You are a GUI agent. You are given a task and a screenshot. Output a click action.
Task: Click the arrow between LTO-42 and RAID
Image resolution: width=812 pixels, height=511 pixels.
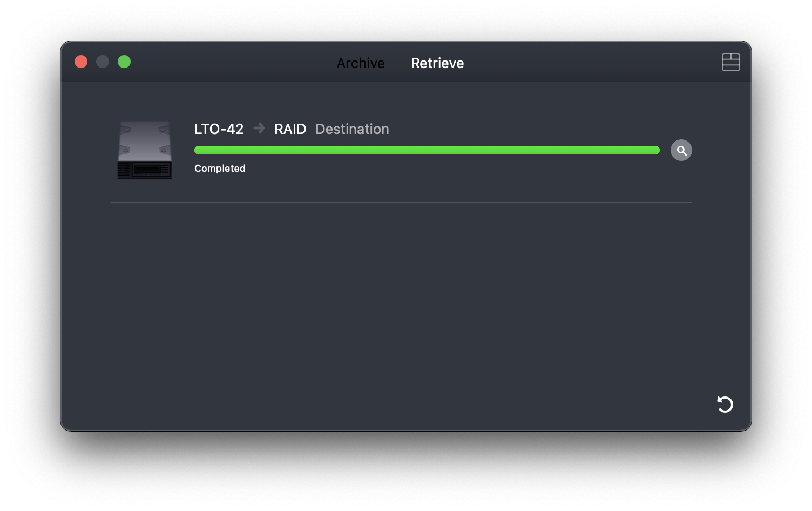[259, 129]
